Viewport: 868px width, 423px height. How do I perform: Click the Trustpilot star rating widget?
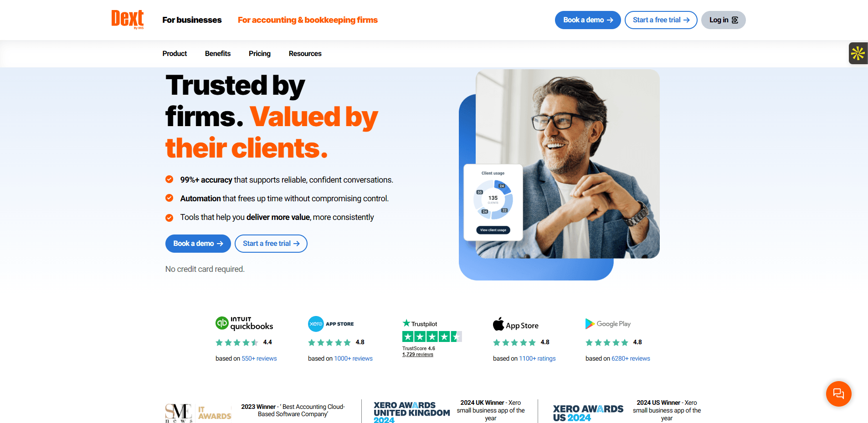[431, 336]
